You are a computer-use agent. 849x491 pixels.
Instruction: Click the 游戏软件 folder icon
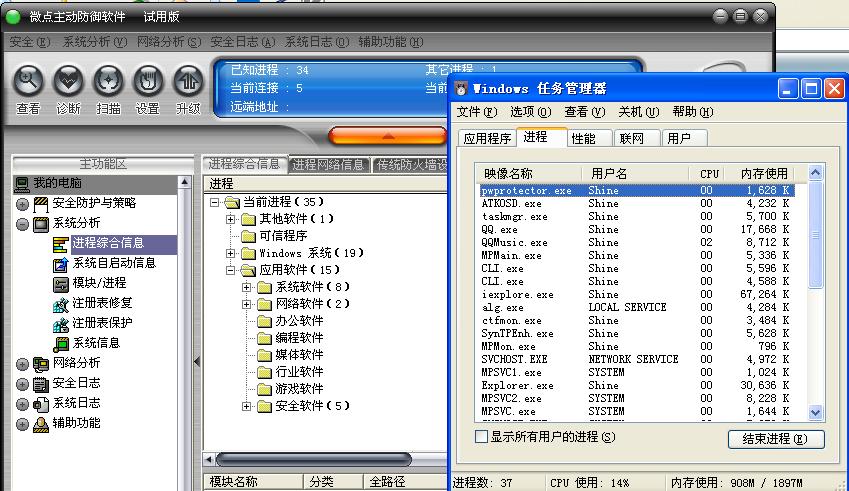click(x=265, y=389)
